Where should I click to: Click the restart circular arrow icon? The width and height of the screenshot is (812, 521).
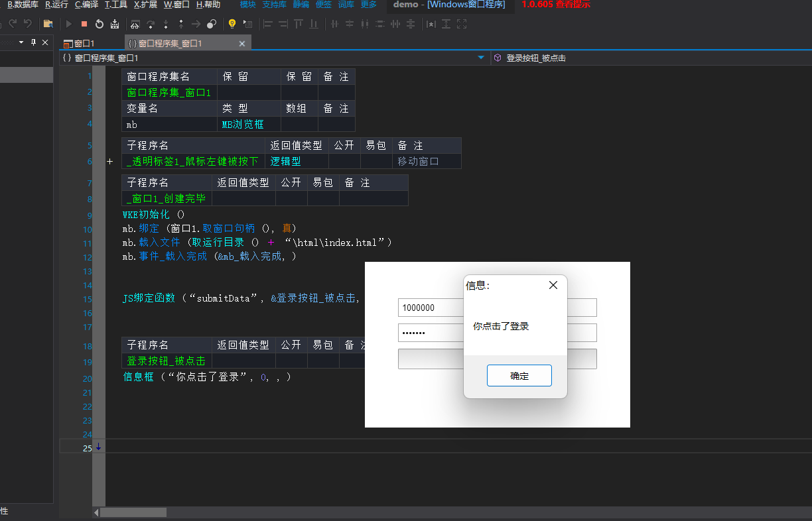pos(100,24)
